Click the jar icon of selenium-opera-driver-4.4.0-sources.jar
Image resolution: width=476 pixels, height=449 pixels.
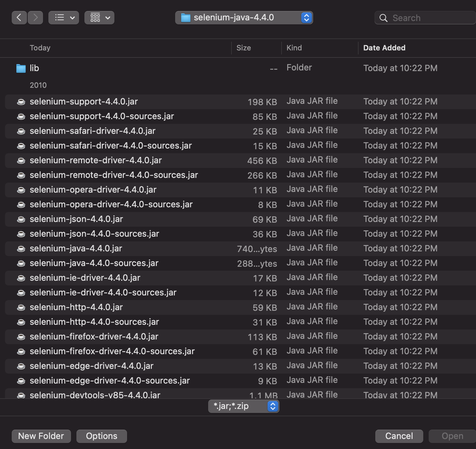tap(21, 205)
